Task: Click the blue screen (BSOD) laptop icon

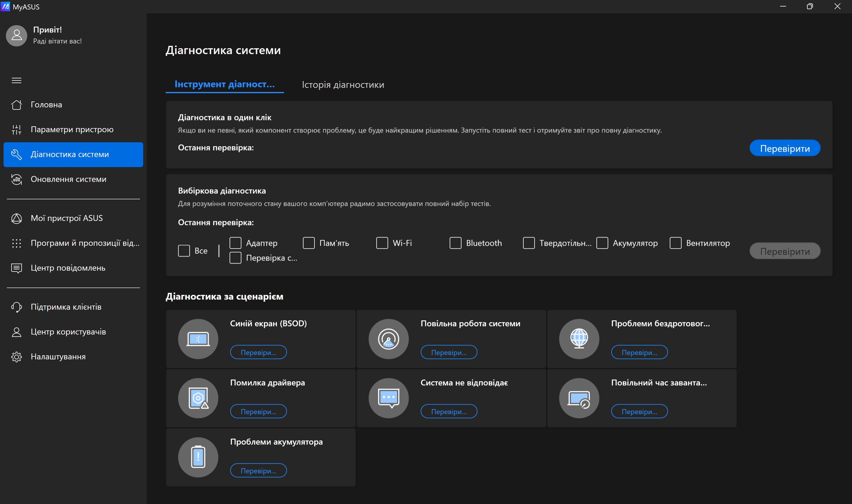Action: pos(198,339)
